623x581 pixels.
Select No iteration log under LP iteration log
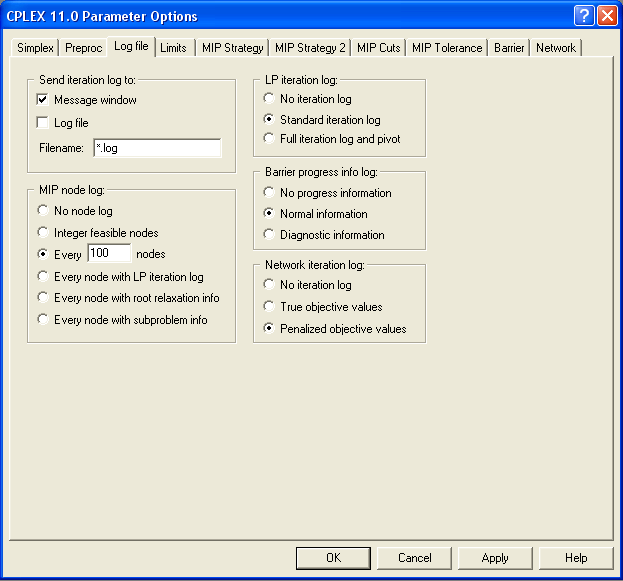[269, 98]
